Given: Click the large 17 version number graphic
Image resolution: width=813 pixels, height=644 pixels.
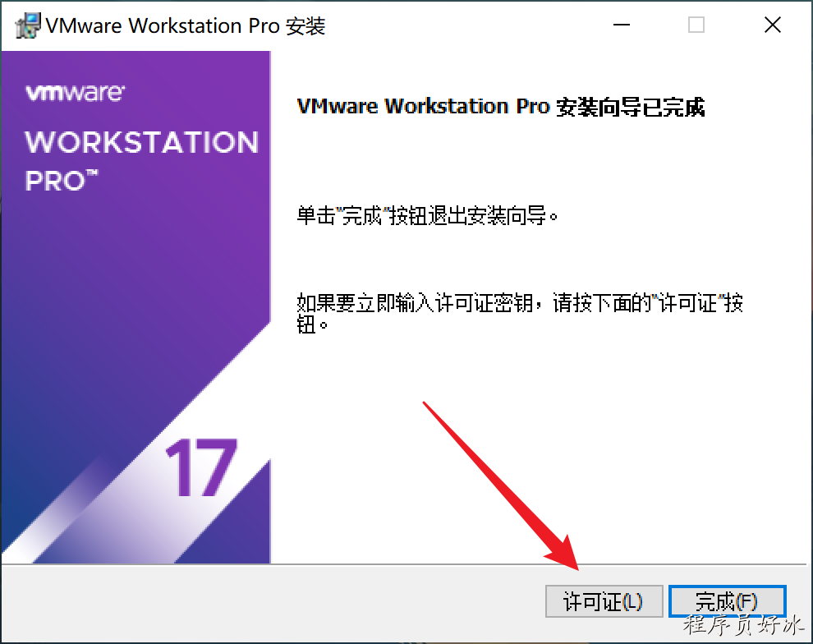Looking at the screenshot, I should [x=202, y=467].
